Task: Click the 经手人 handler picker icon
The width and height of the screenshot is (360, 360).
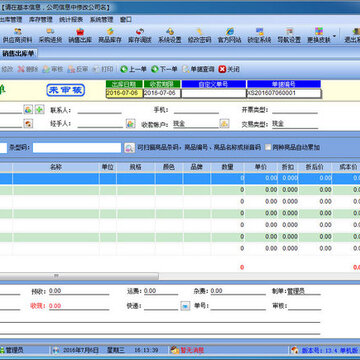Action: pos(130,124)
